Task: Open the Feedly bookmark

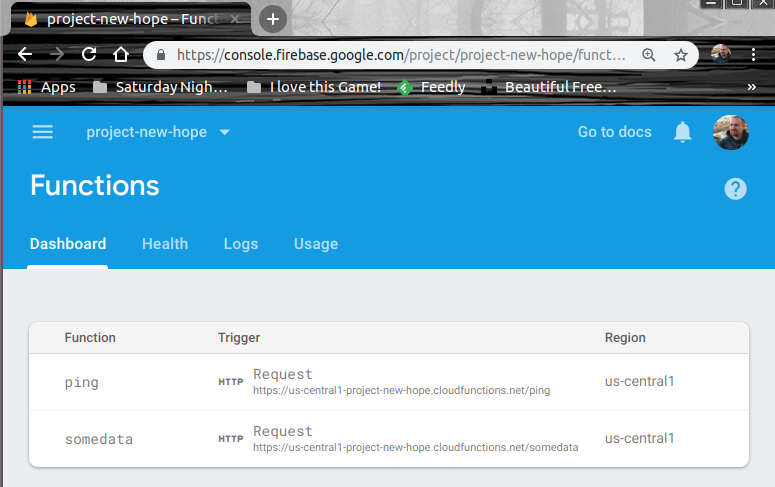Action: 432,87
